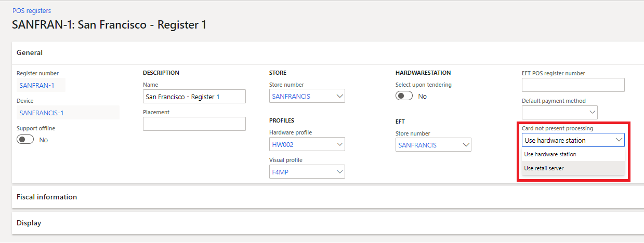Expand the Hardware profile dropdown arrow
Screen dimensions: 644x243
tap(340, 144)
